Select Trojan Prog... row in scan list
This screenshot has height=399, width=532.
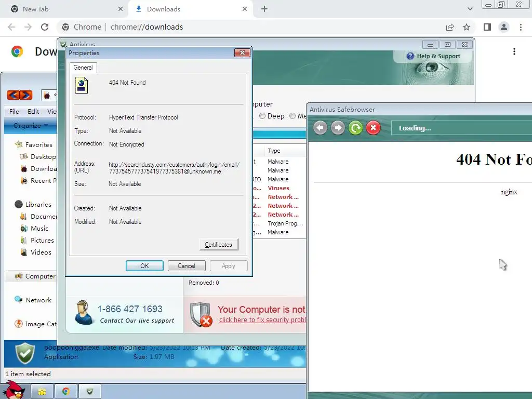(279, 223)
